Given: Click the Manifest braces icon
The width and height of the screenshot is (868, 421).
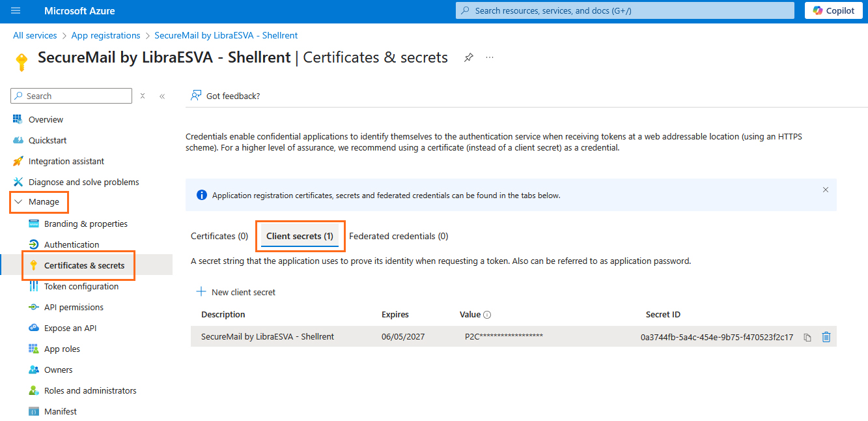Looking at the screenshot, I should click(34, 411).
